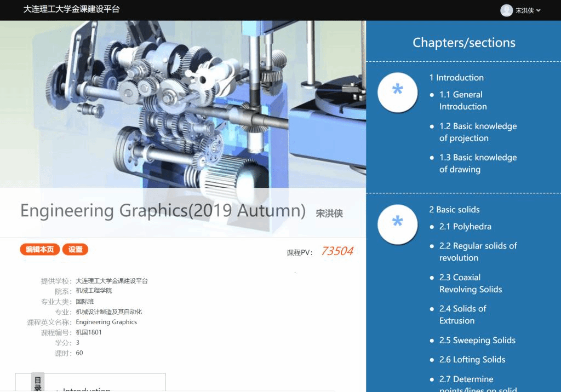Open section 1.2 Basic knowledge of projection
561x392 pixels.
pyautogui.click(x=477, y=132)
